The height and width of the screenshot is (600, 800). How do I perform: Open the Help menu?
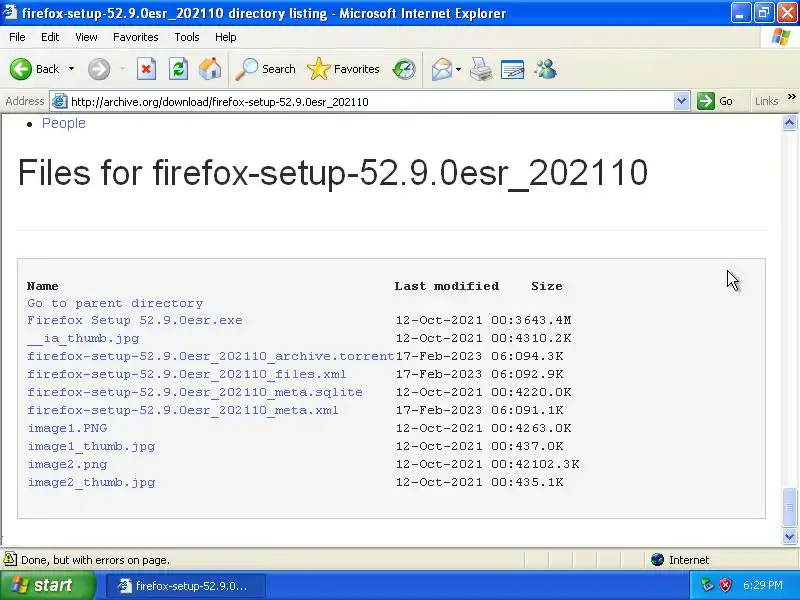coord(226,37)
